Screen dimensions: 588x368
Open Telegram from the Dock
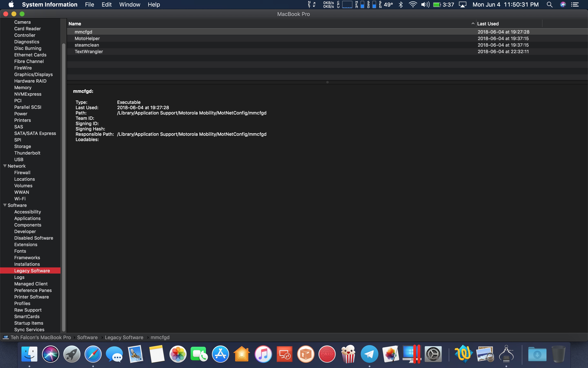point(369,354)
